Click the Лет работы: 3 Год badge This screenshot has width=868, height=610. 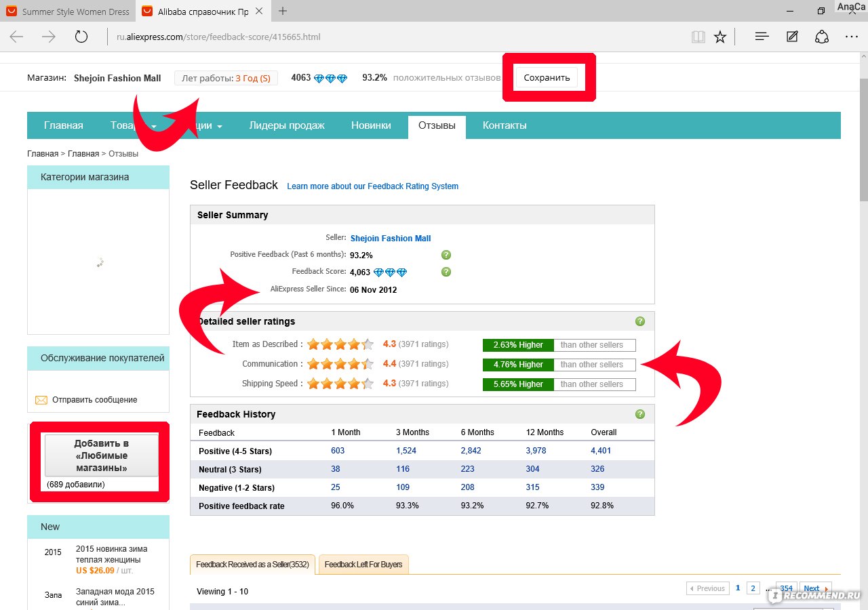(226, 78)
